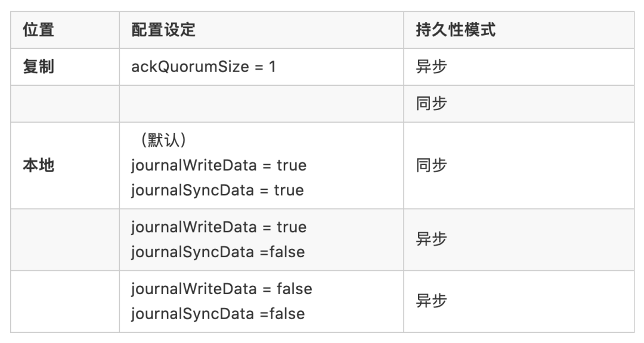The image size is (644, 343).
Task: Click journalSyncData =false in fourth row
Action: (218, 252)
